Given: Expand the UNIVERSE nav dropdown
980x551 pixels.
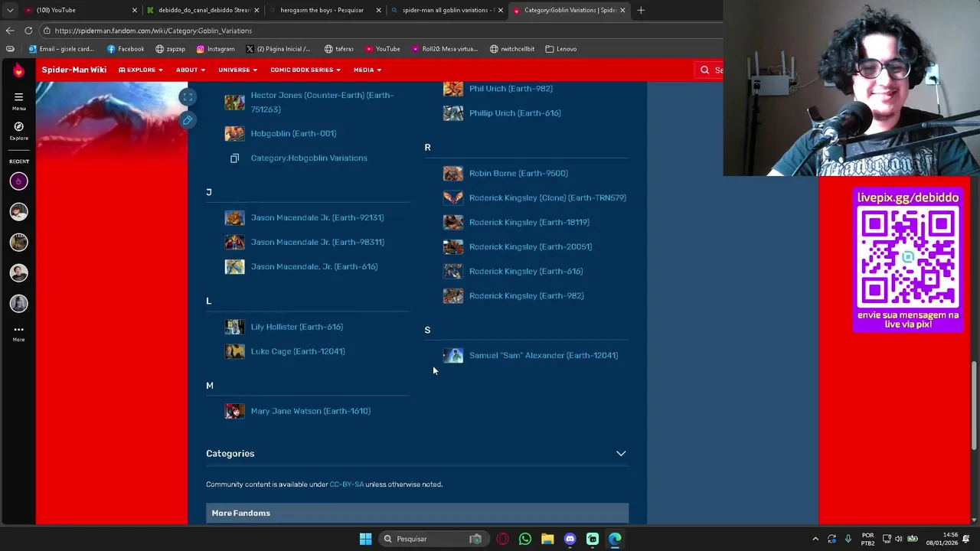Looking at the screenshot, I should [x=237, y=70].
